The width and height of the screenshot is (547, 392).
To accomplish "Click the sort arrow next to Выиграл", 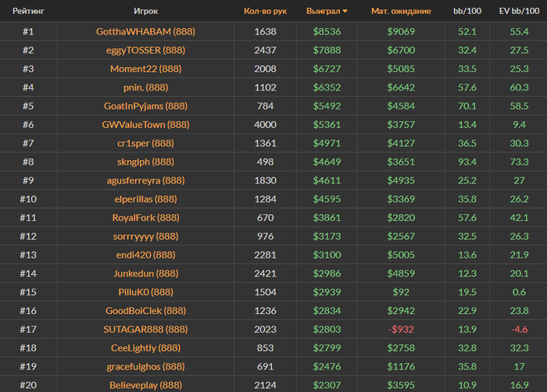I will pyautogui.click(x=345, y=11).
